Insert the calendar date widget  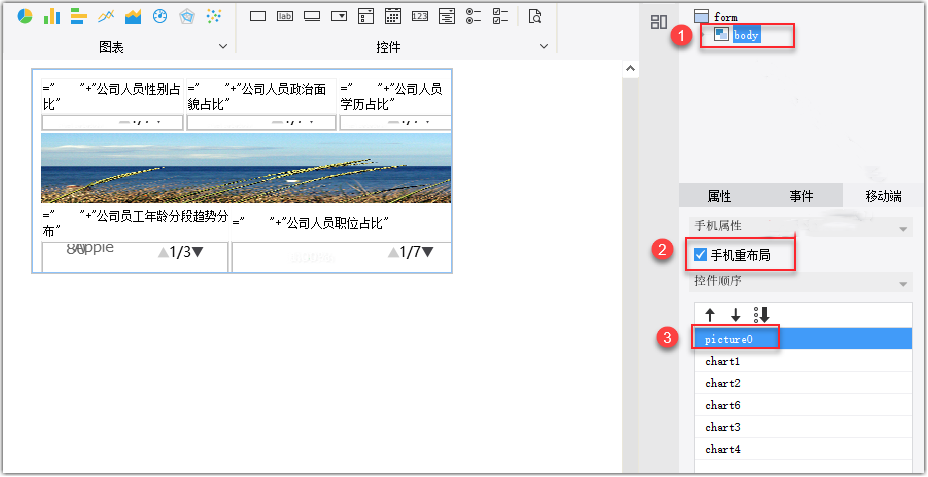point(393,16)
